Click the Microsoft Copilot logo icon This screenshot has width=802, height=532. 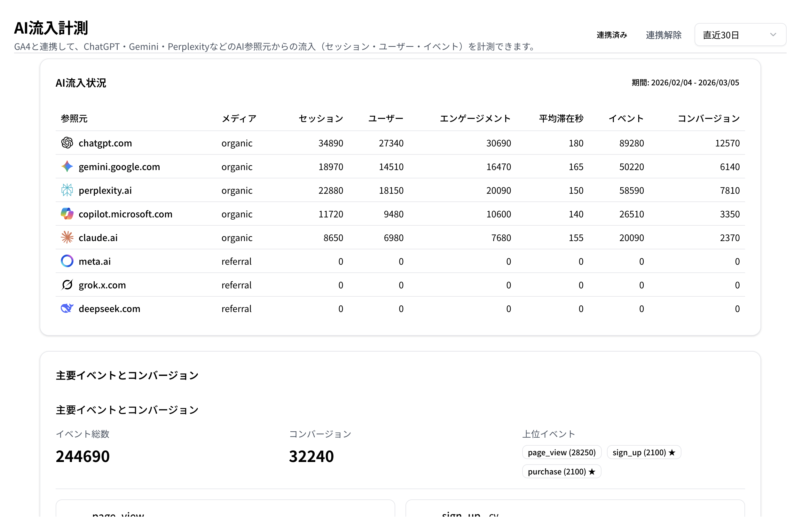[67, 214]
